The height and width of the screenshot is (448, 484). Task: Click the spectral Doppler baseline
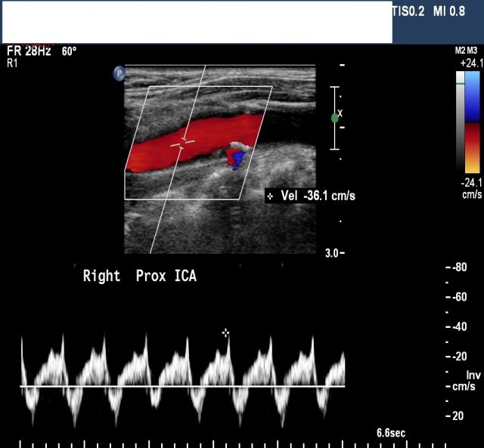point(181,387)
